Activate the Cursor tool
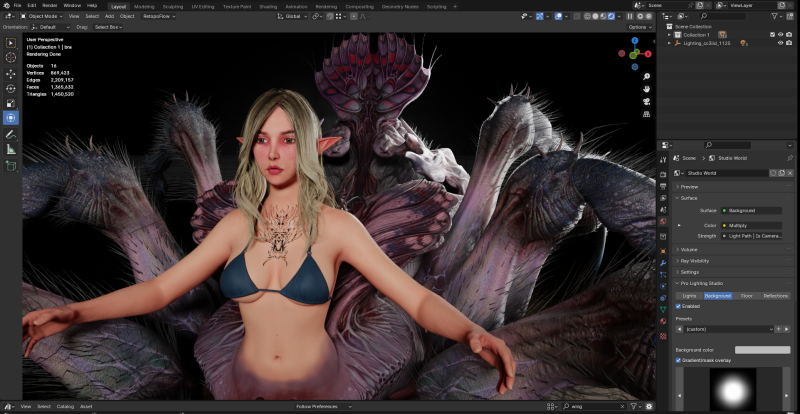The image size is (800, 414). pos(11,58)
